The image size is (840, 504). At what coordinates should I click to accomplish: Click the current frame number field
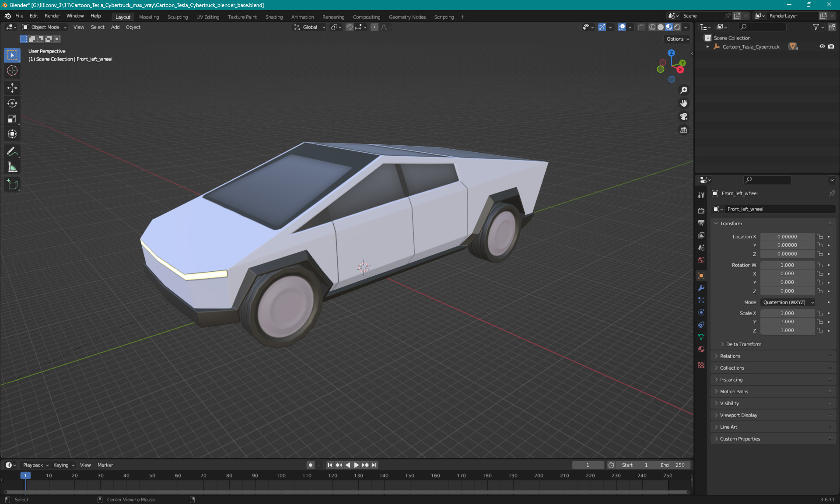click(588, 465)
